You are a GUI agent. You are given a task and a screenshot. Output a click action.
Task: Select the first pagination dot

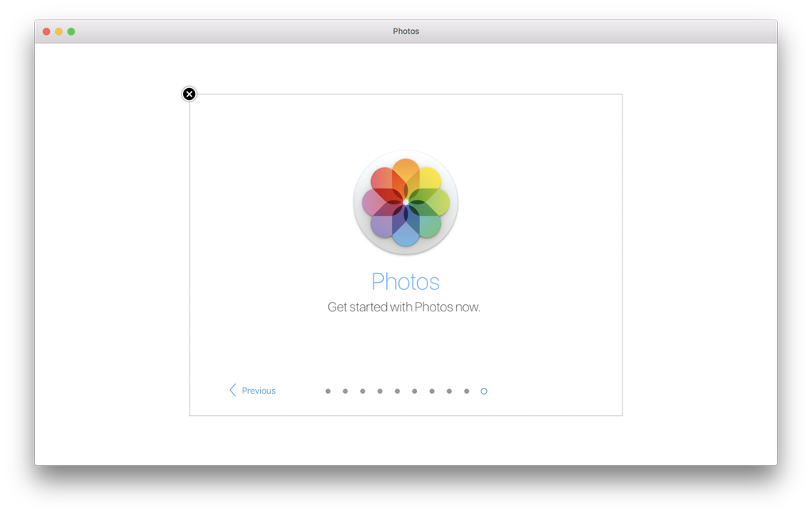328,391
